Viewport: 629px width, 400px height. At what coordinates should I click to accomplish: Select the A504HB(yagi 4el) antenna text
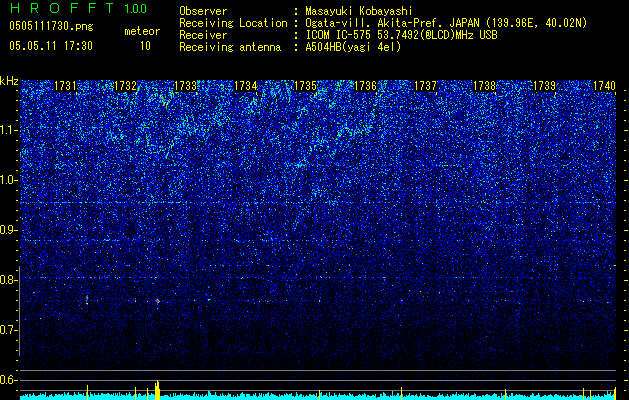(x=353, y=47)
